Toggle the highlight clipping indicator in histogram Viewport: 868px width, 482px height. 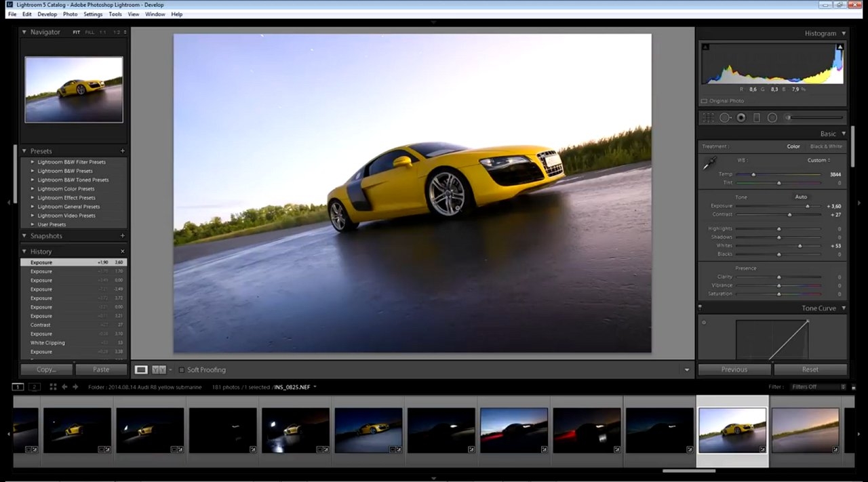click(840, 47)
